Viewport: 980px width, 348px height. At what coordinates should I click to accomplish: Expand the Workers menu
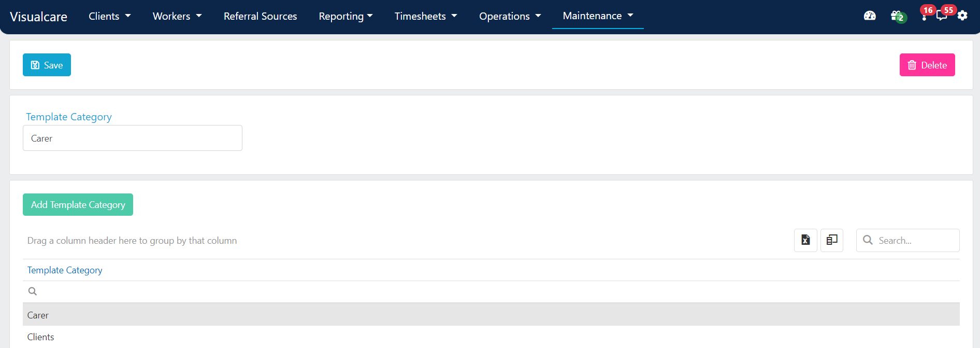coord(177,16)
